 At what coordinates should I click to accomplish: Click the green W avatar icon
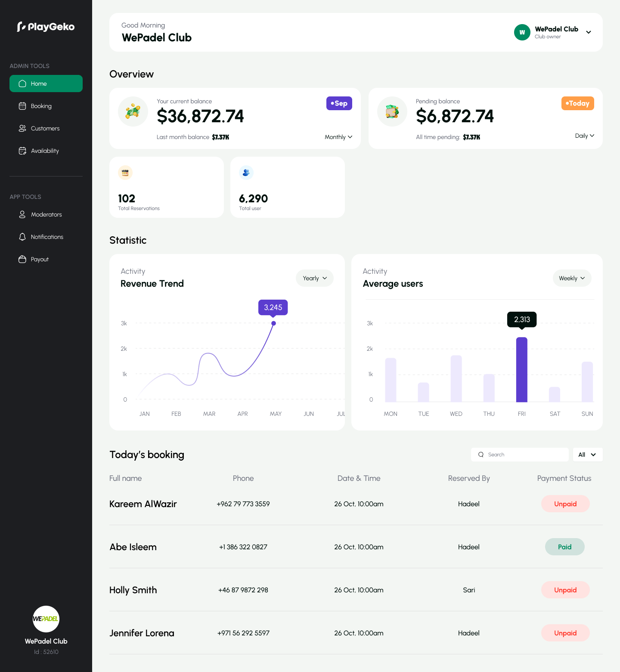pos(522,32)
